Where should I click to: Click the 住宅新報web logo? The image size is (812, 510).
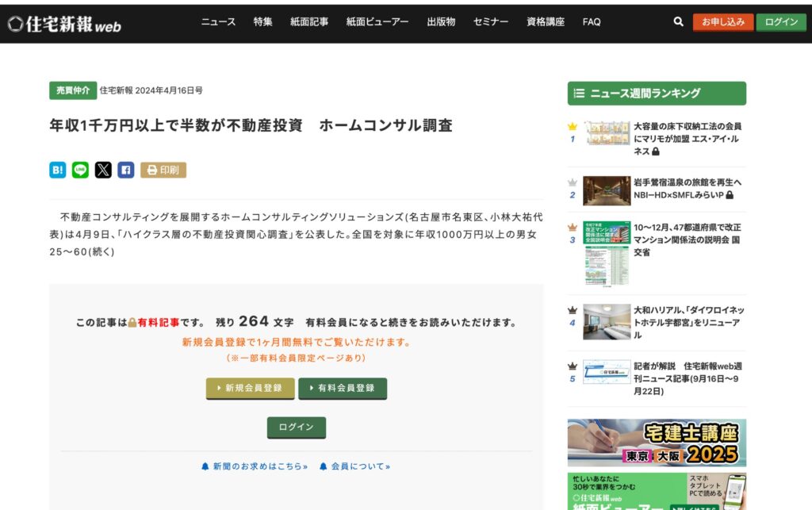tap(64, 24)
